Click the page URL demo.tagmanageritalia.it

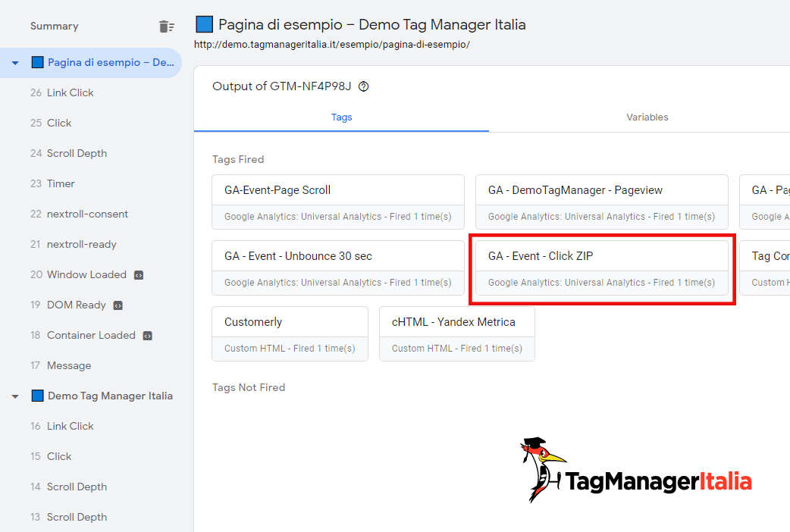[332, 44]
